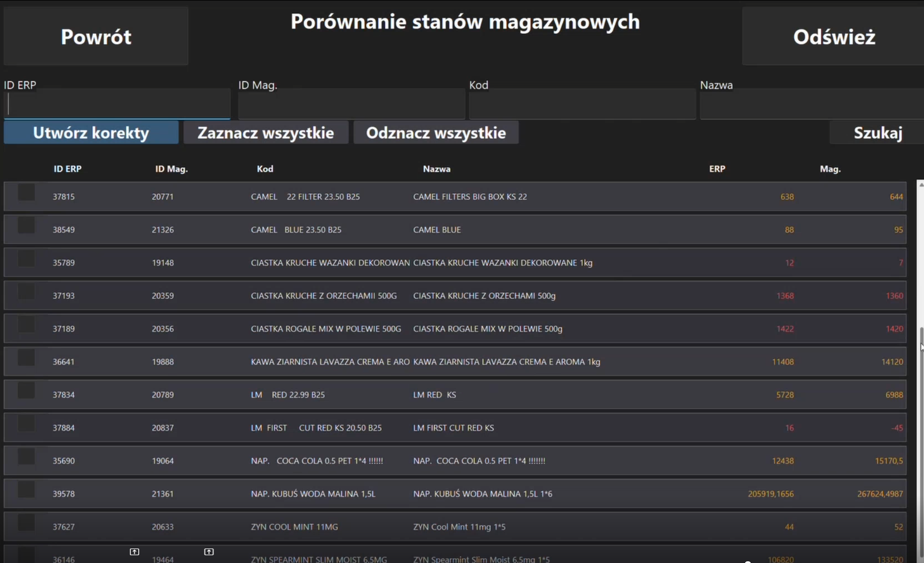This screenshot has width=924, height=563.
Task: Click ID ERP cell 39578
Action: pos(64,494)
